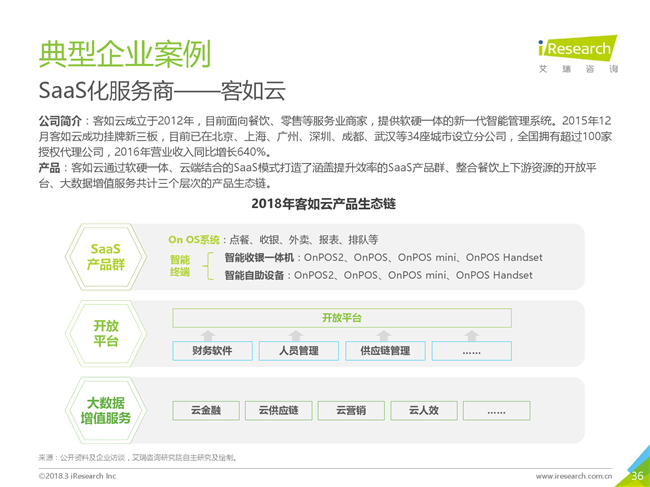Image resolution: width=650 pixels, height=487 pixels.
Task: Click the bold label 产品
Action: point(49,168)
